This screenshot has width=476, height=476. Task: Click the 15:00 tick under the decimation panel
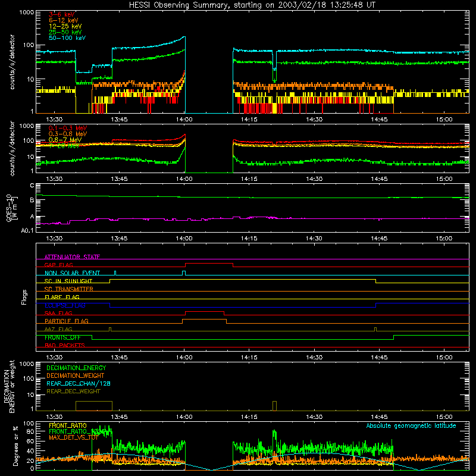(444, 417)
